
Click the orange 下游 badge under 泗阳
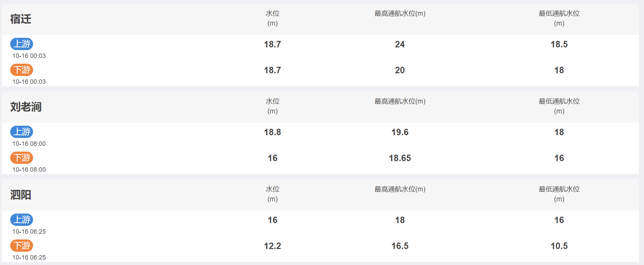[x=21, y=246]
